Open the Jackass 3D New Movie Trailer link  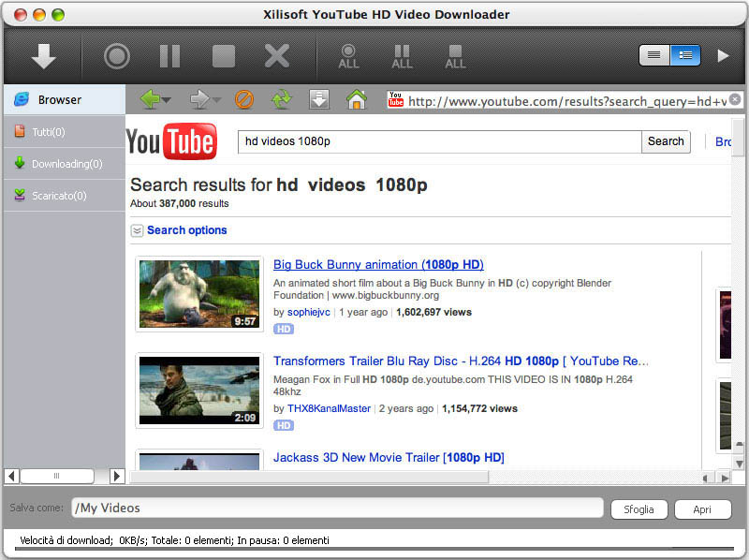coord(389,457)
